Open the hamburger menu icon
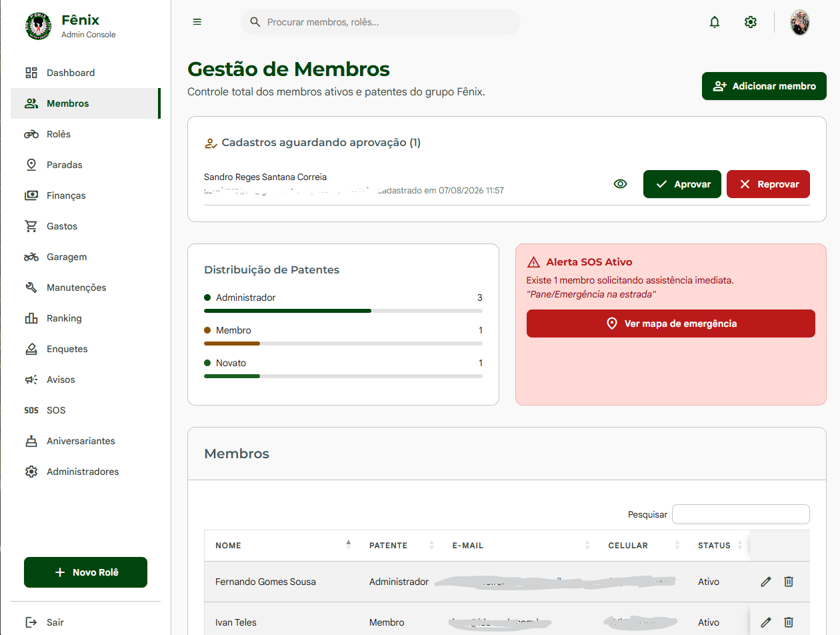The width and height of the screenshot is (840, 635). (197, 22)
